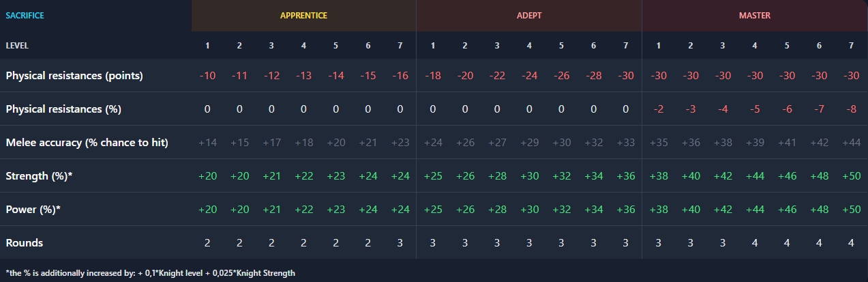Click the Physical resistances (points) row label
868x282 pixels.
coord(74,75)
